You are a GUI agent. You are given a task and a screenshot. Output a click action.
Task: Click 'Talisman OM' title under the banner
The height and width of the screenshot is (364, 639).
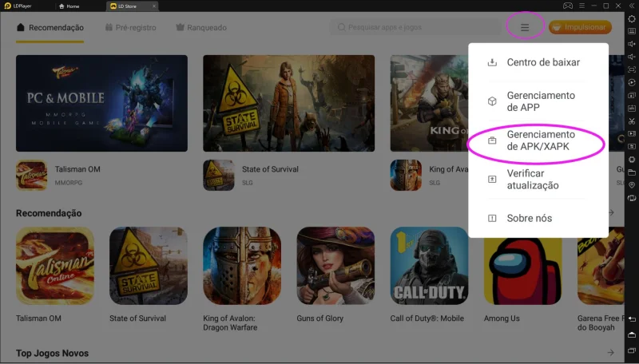(x=77, y=169)
